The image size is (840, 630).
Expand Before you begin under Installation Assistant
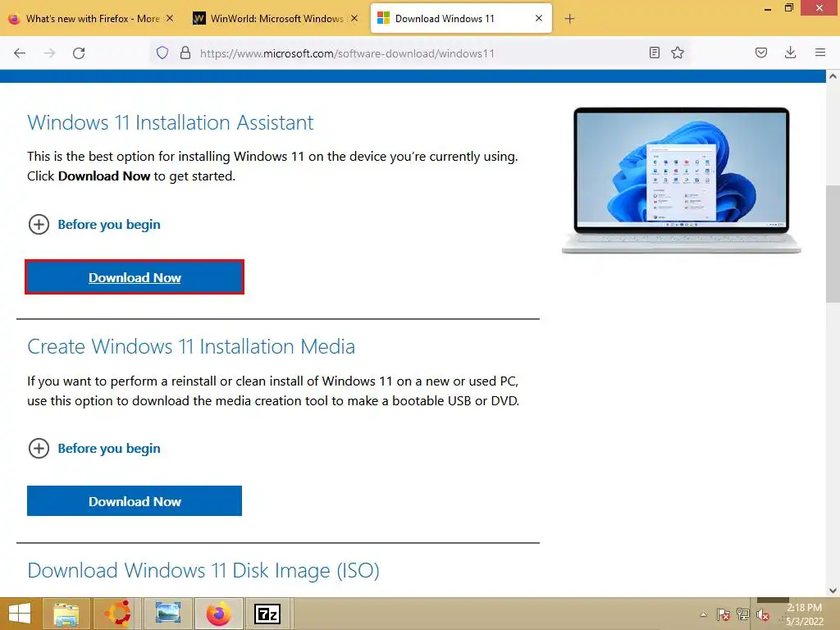tap(94, 225)
